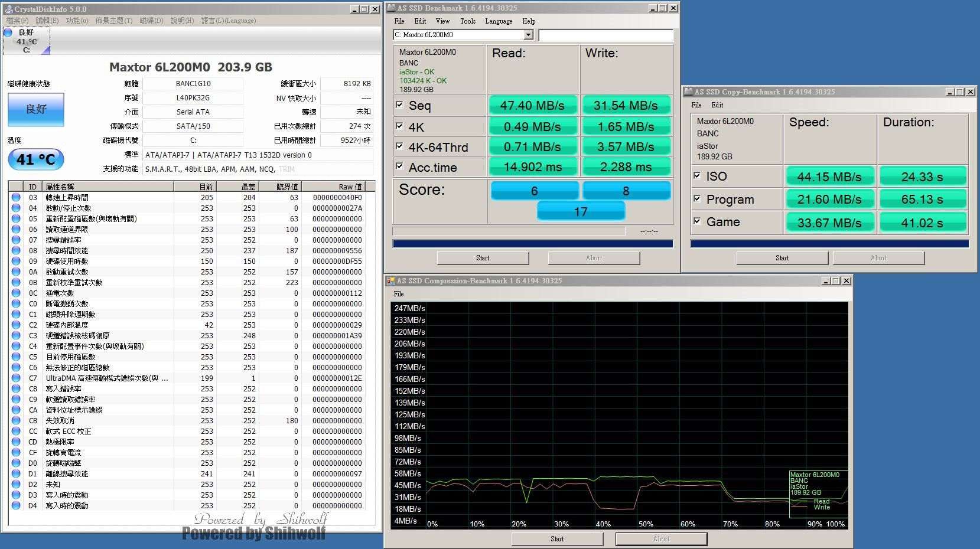
Task: Click the status orb for attribute C3
Action: tap(16, 335)
